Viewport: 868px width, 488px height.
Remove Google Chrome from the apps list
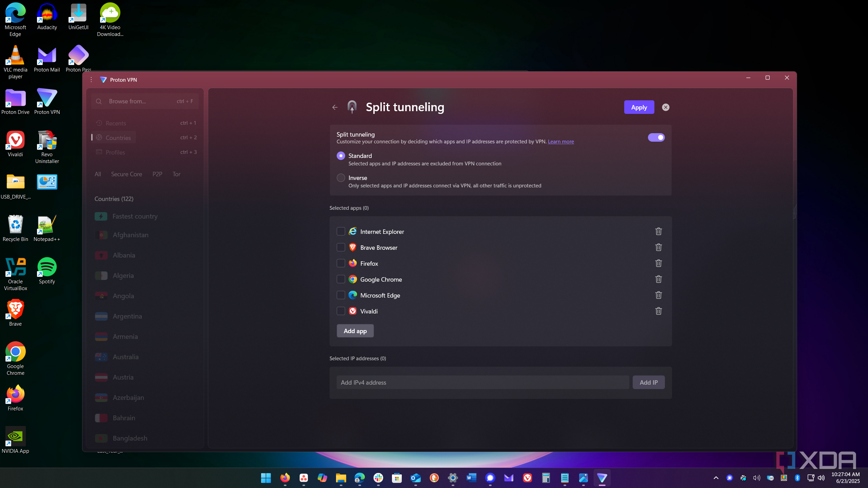pos(658,279)
